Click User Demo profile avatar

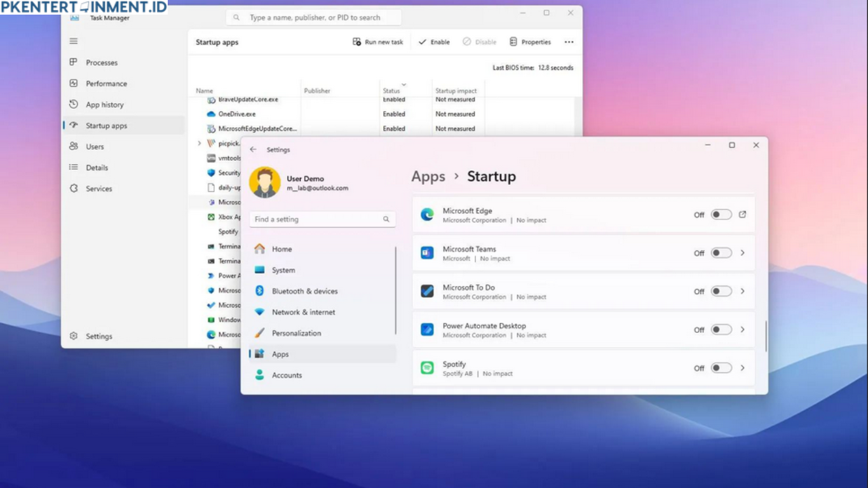pyautogui.click(x=265, y=182)
